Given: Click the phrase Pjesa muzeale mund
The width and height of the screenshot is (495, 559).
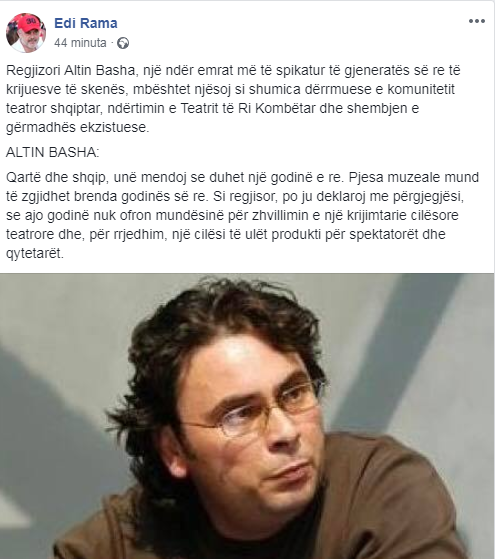Looking at the screenshot, I should tap(414, 177).
